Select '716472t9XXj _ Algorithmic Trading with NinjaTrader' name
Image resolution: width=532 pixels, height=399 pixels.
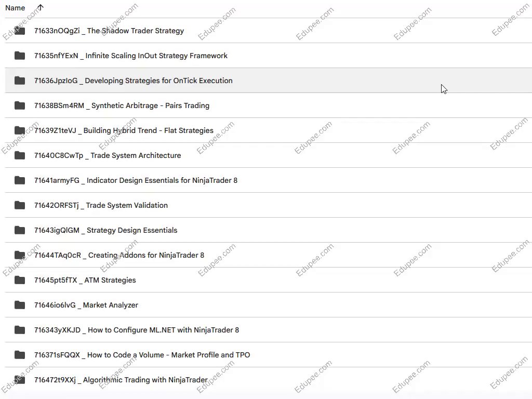[x=121, y=380]
